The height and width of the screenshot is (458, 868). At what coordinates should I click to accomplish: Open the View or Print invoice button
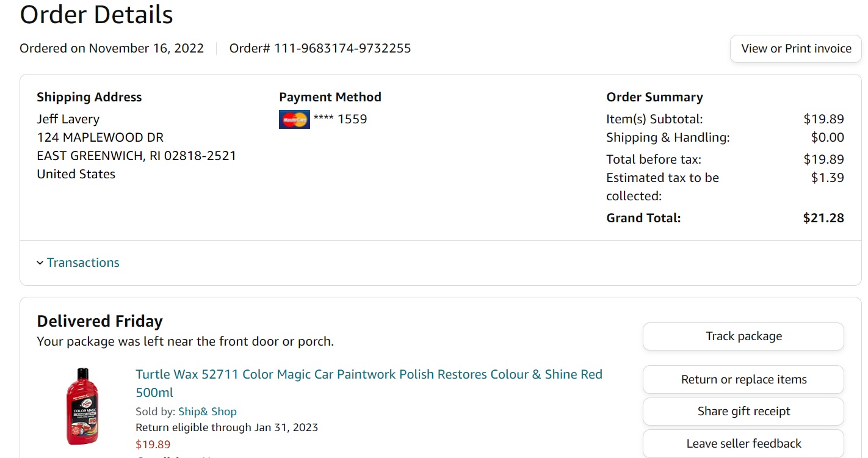pyautogui.click(x=795, y=49)
